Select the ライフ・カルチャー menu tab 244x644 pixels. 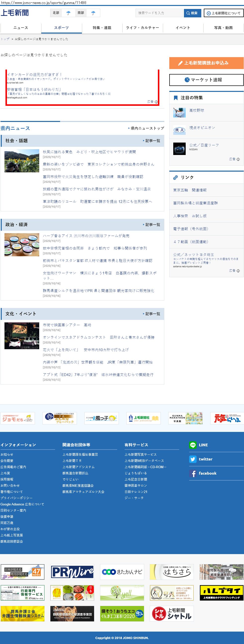[142, 28]
